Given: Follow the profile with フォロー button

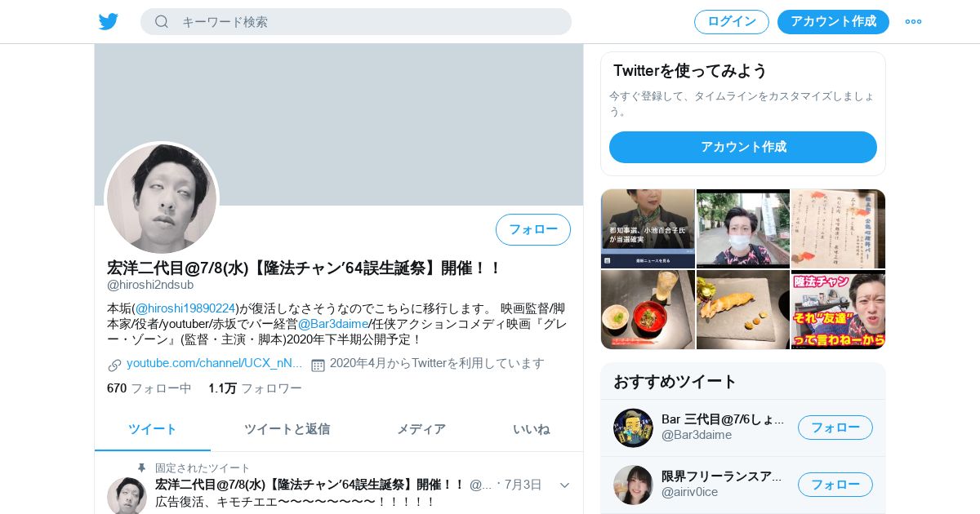Looking at the screenshot, I should [x=533, y=230].
